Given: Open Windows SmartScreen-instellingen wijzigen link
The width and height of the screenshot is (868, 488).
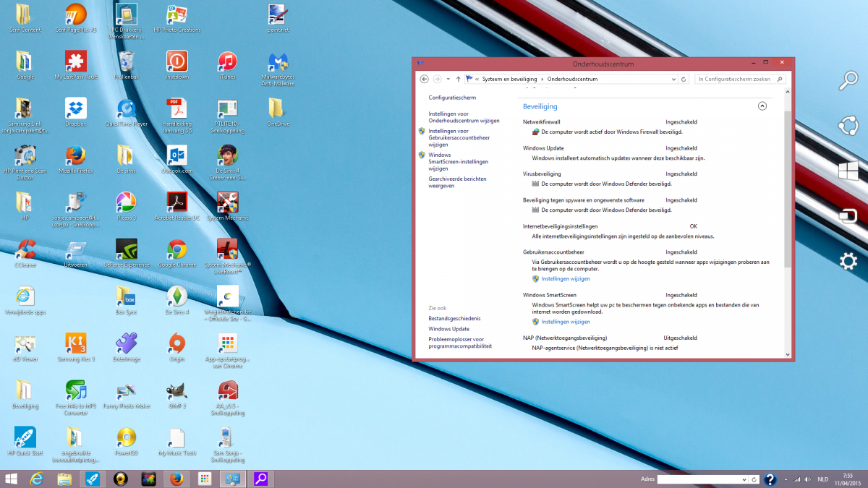Looking at the screenshot, I should (x=458, y=161).
